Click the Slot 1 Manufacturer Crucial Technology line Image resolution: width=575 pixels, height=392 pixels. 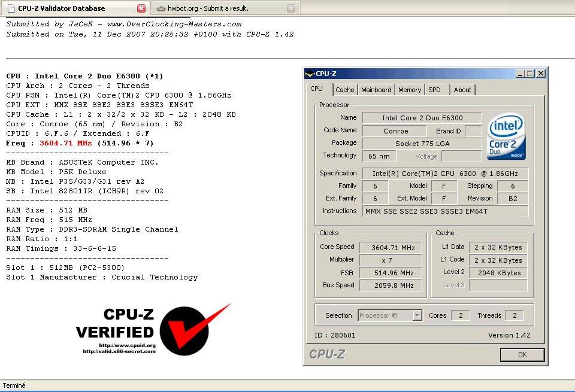click(x=102, y=277)
